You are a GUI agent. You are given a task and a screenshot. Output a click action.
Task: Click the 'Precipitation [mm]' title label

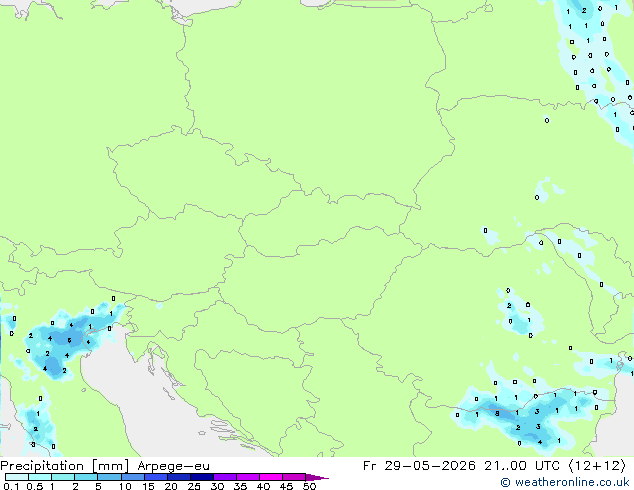click(x=65, y=466)
